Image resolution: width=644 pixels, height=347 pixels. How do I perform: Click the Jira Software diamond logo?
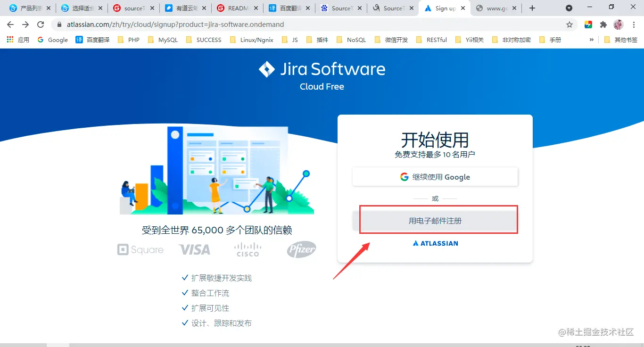267,69
